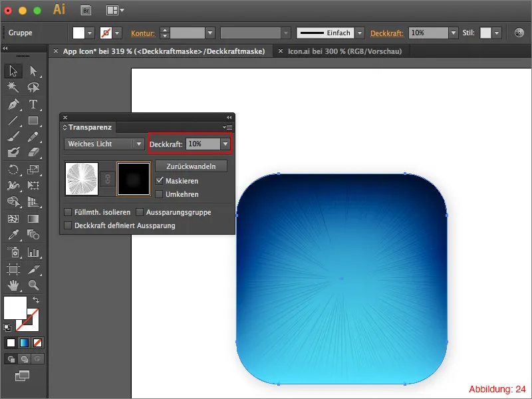
Task: Collapse the Transparenz panel with double arrows
Action: click(x=229, y=118)
